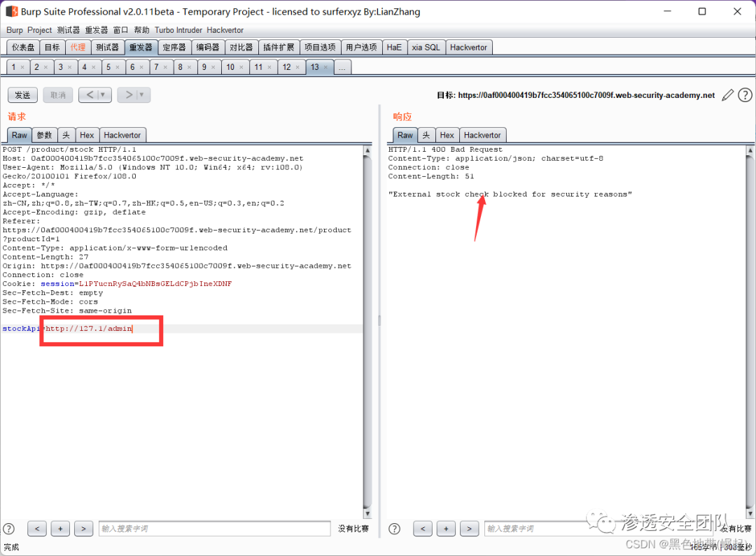
Task: Click request search previous '<' button
Action: (37, 529)
